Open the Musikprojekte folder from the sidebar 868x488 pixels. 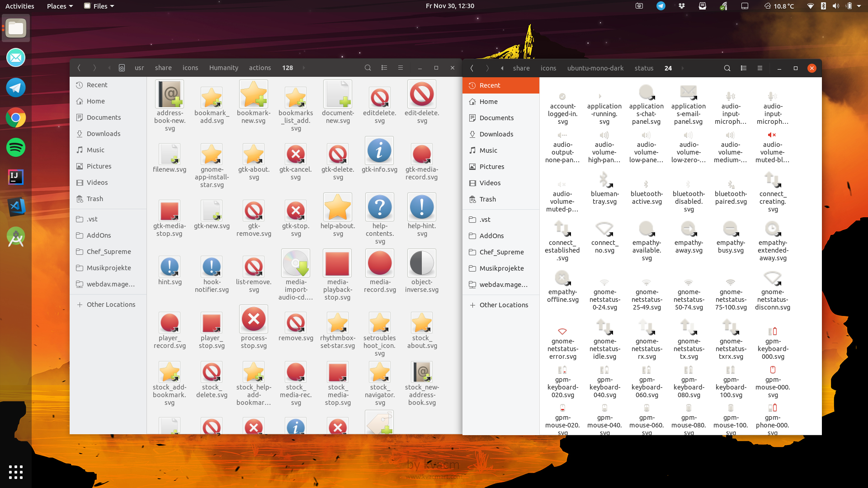click(x=108, y=267)
